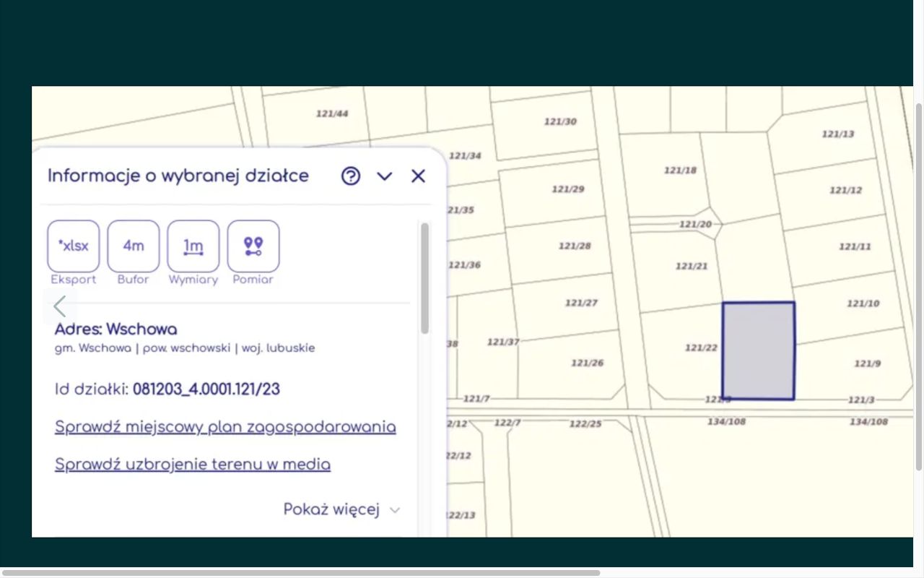This screenshot has width=924, height=578.
Task: Select parcel 121/9 on the map
Action: click(x=868, y=363)
